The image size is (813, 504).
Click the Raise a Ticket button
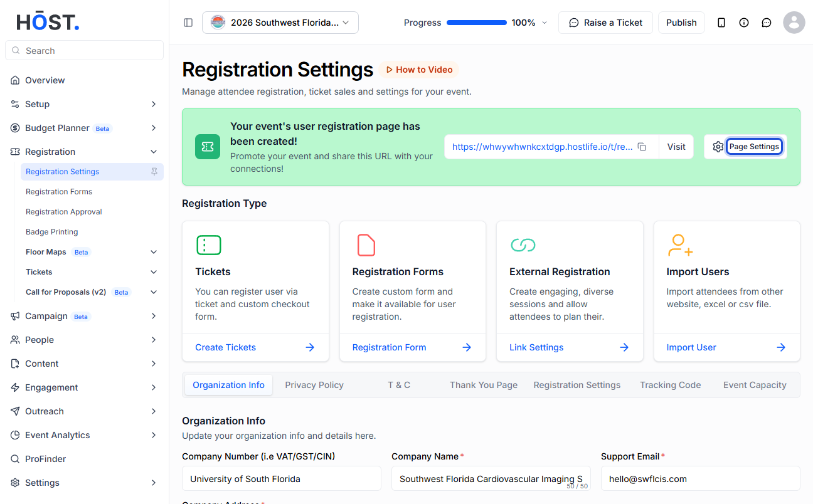pos(605,23)
